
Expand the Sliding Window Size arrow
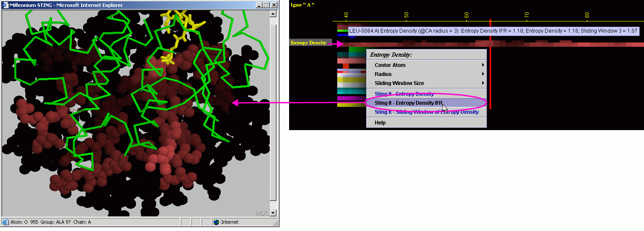click(x=483, y=83)
